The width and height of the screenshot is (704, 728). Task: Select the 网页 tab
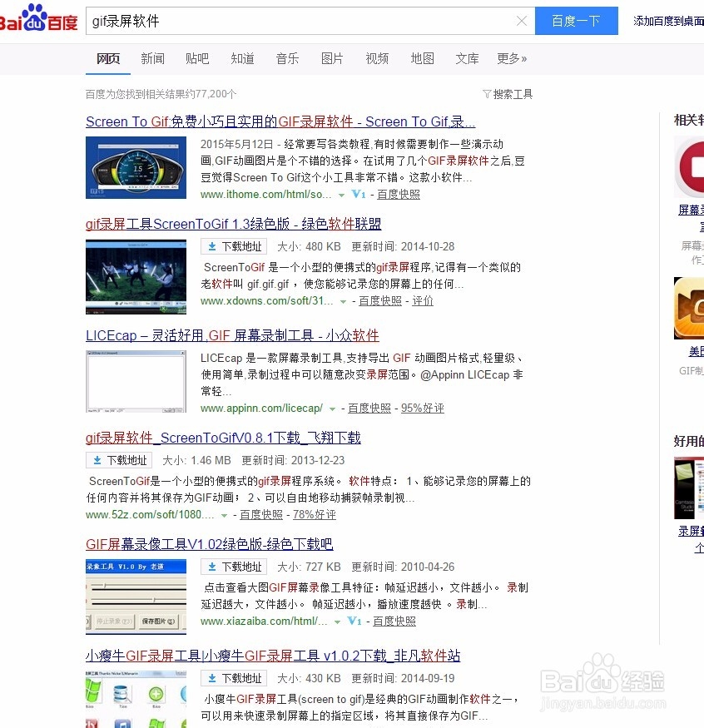pos(108,58)
